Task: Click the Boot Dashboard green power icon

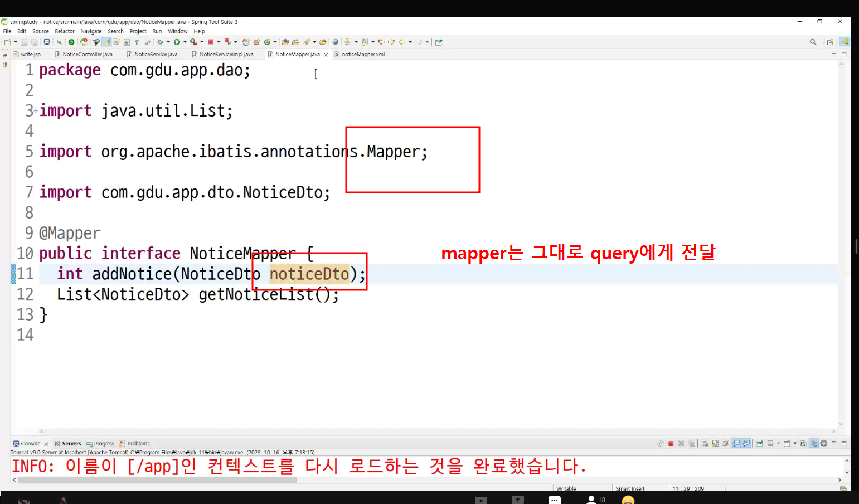Action: pos(71,42)
